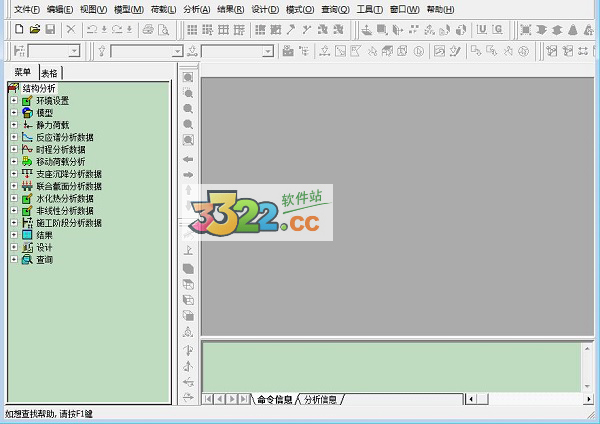Select the 非线性分析数据 tree item
600x424 pixels.
pos(65,211)
